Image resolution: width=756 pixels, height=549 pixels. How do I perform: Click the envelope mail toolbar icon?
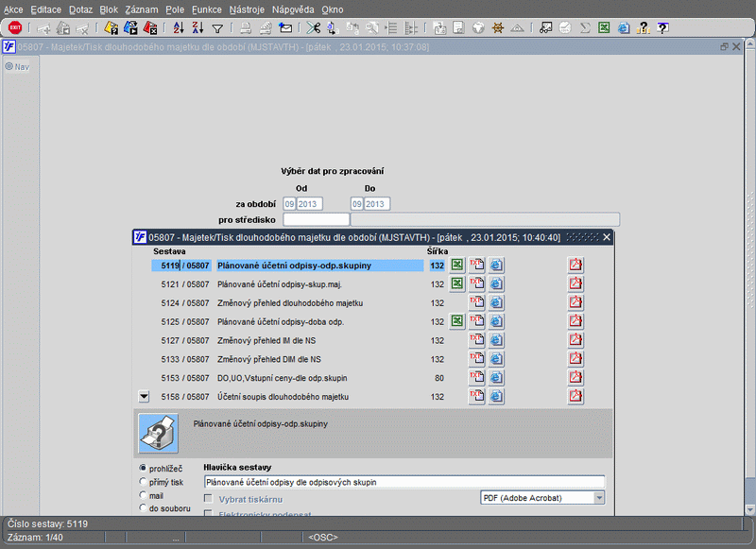pos(285,28)
